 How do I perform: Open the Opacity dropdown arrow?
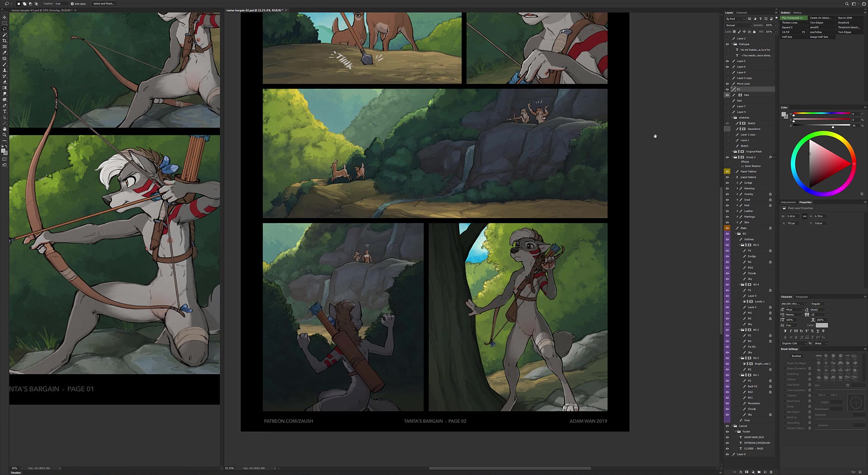(x=776, y=25)
